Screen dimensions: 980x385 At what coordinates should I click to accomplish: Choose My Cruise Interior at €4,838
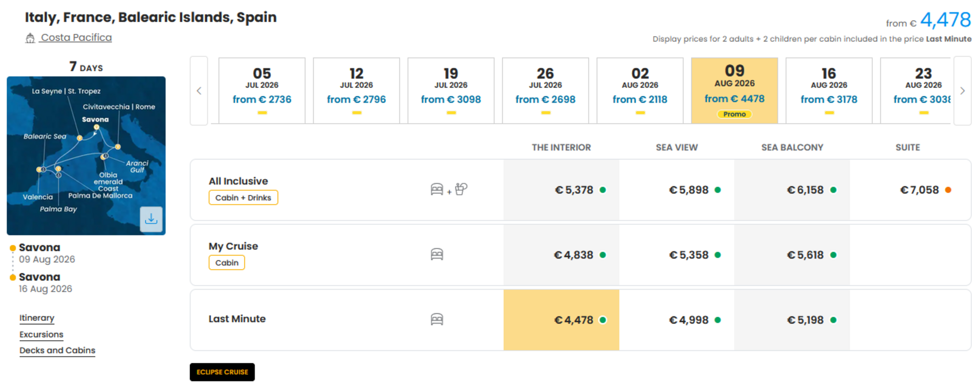[x=561, y=255]
